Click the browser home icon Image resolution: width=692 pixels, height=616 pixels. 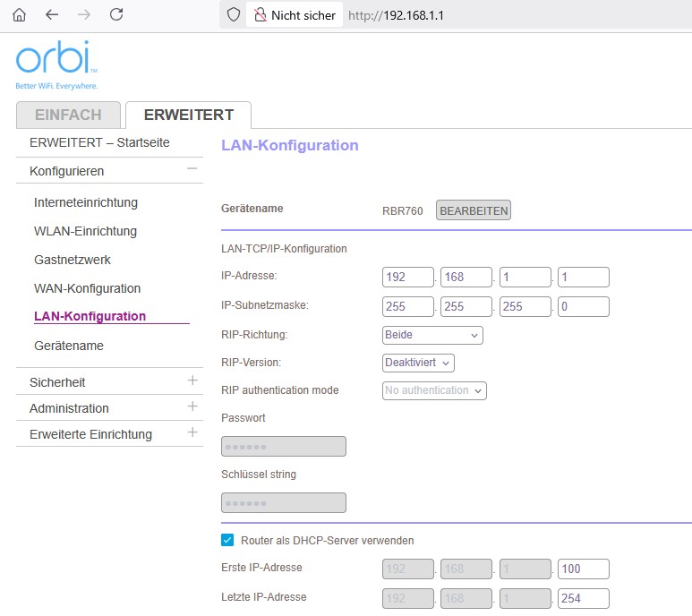pyautogui.click(x=19, y=15)
